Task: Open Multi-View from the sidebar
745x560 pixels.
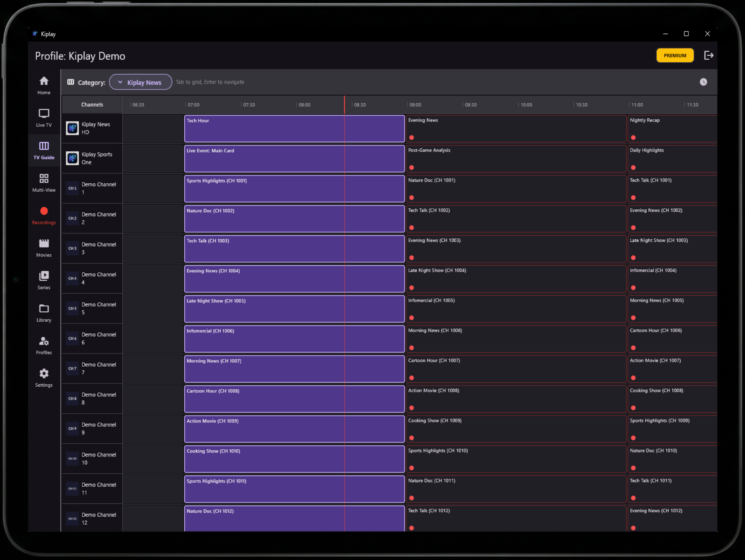Action: click(x=44, y=183)
